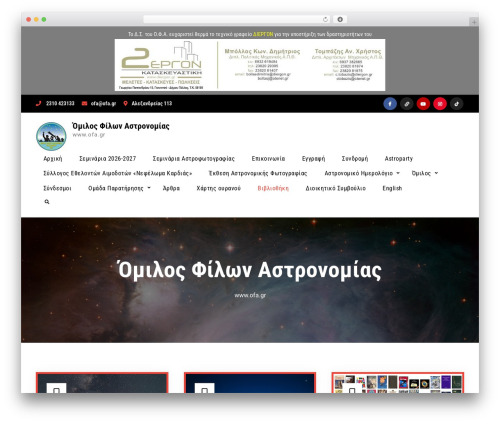This screenshot has width=500, height=423.
Task: Open the Χάρτης ουρανού menu item
Action: 218,188
